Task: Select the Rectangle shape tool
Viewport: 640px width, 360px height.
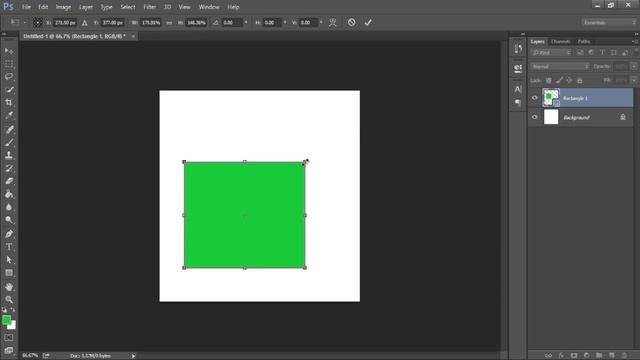Action: pyautogui.click(x=9, y=273)
